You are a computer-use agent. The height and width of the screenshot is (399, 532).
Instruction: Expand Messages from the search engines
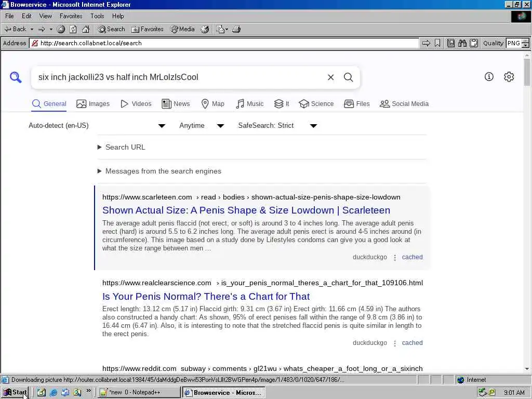(159, 171)
